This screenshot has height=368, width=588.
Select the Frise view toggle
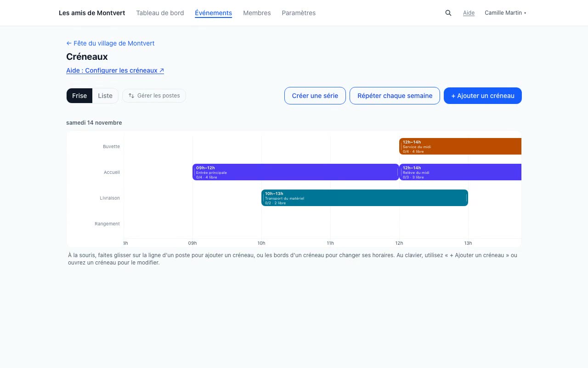[x=79, y=96]
